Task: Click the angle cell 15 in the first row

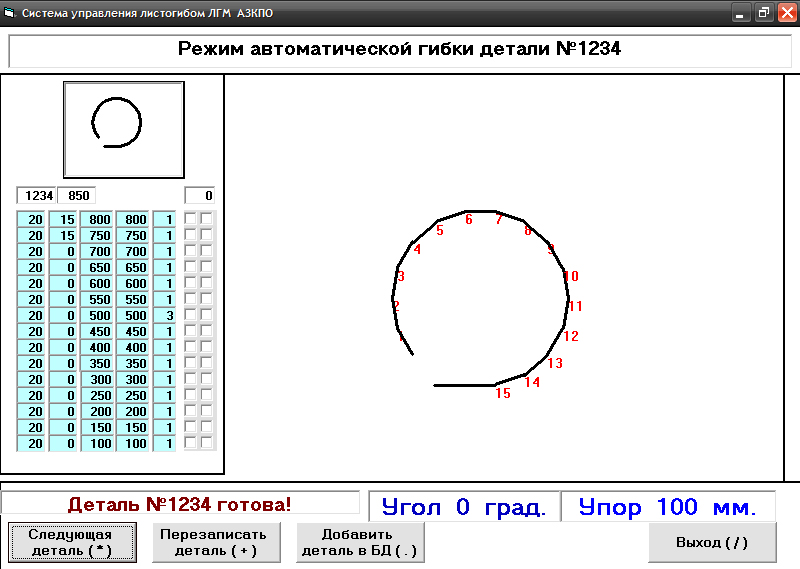Action: [63, 219]
